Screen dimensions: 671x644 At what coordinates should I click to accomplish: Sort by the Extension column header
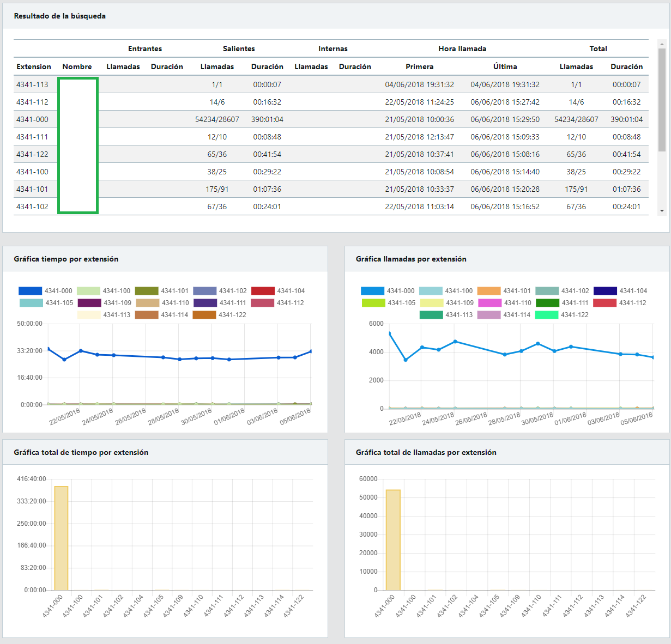[x=34, y=66]
